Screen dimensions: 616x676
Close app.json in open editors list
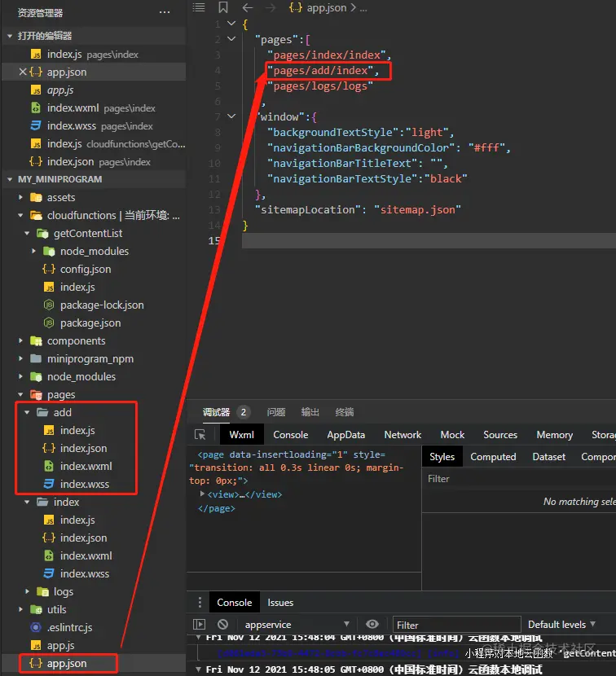click(x=23, y=72)
